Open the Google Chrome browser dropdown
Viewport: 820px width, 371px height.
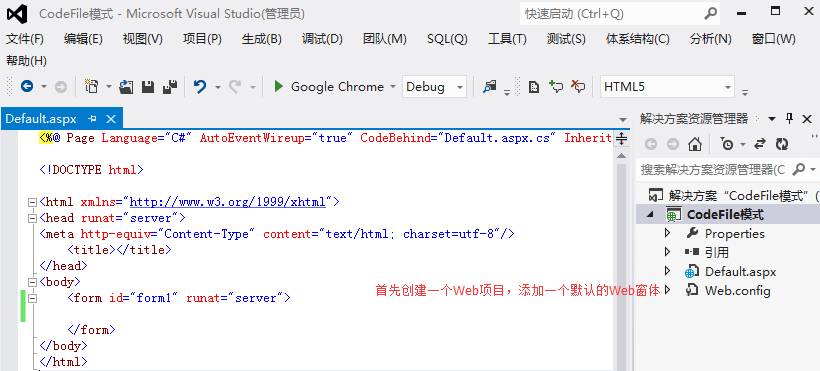(393, 87)
